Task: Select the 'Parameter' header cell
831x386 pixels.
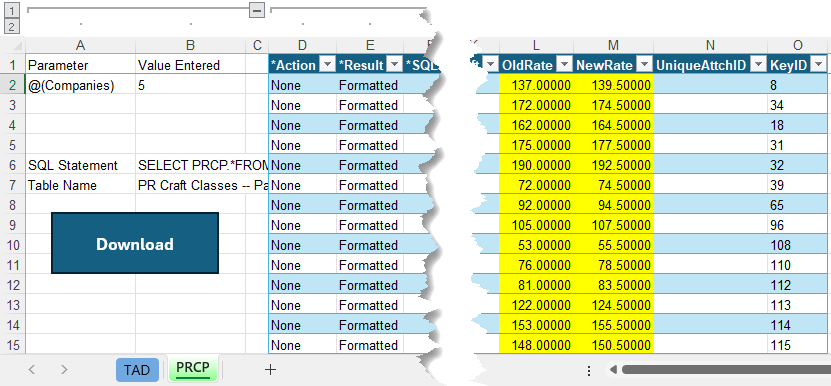Action: [80, 65]
